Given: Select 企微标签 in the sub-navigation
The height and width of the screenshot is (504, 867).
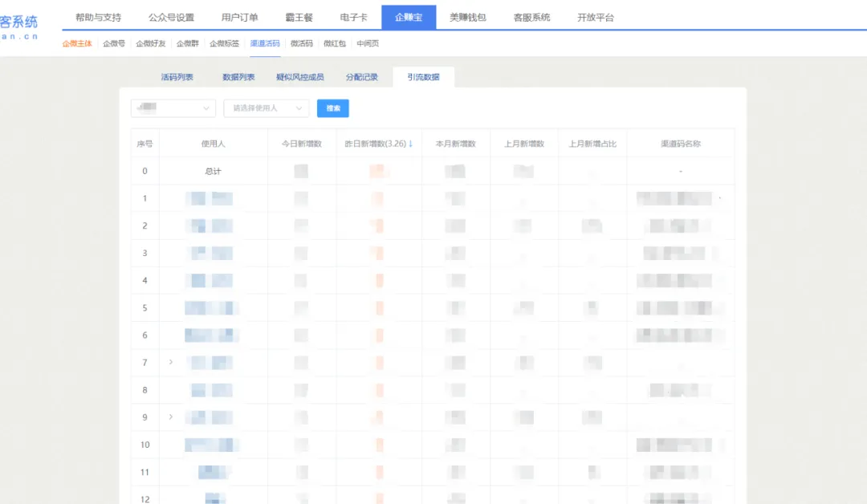Looking at the screenshot, I should 225,43.
